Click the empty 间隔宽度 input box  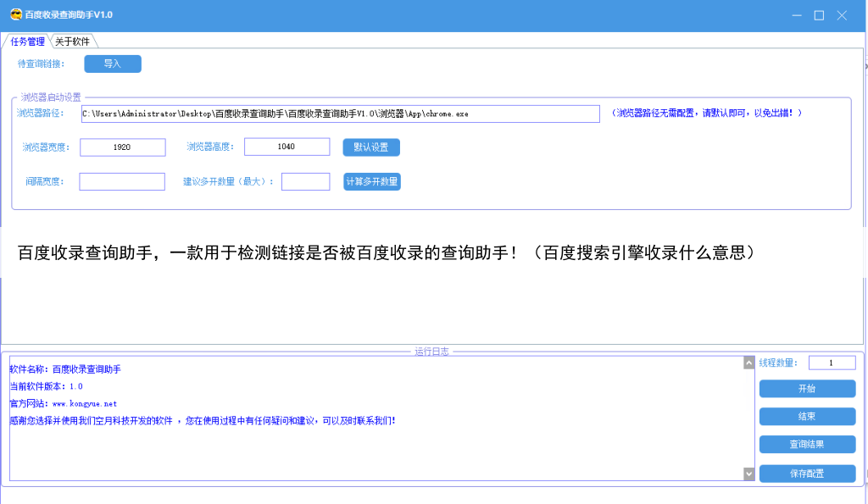(x=122, y=182)
